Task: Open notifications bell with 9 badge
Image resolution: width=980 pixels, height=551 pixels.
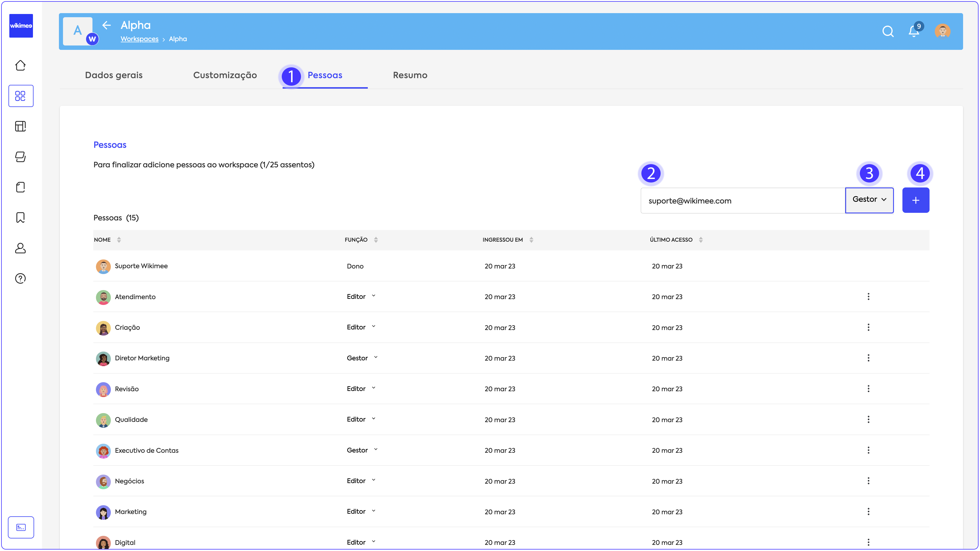Action: pyautogui.click(x=914, y=31)
